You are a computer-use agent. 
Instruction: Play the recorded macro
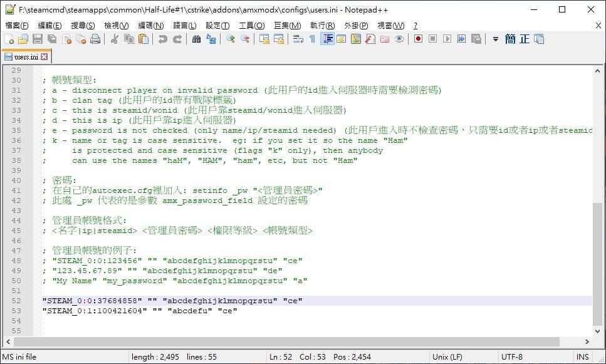[446, 38]
